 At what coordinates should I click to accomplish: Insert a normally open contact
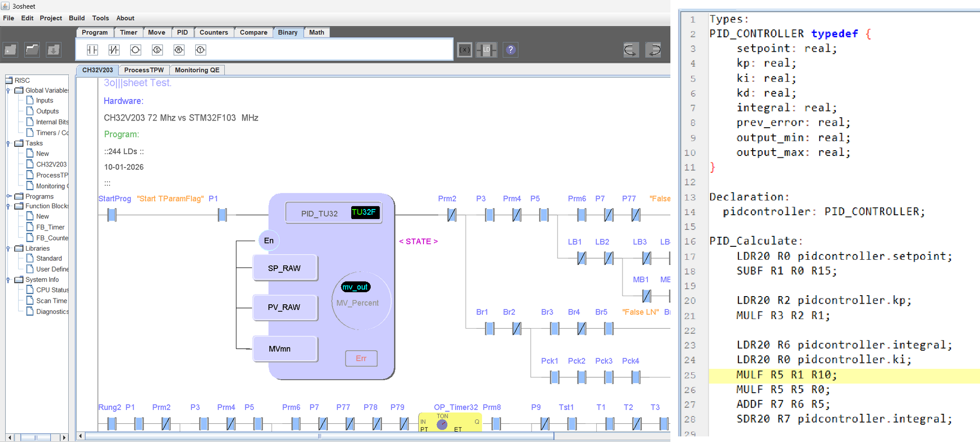(x=92, y=50)
